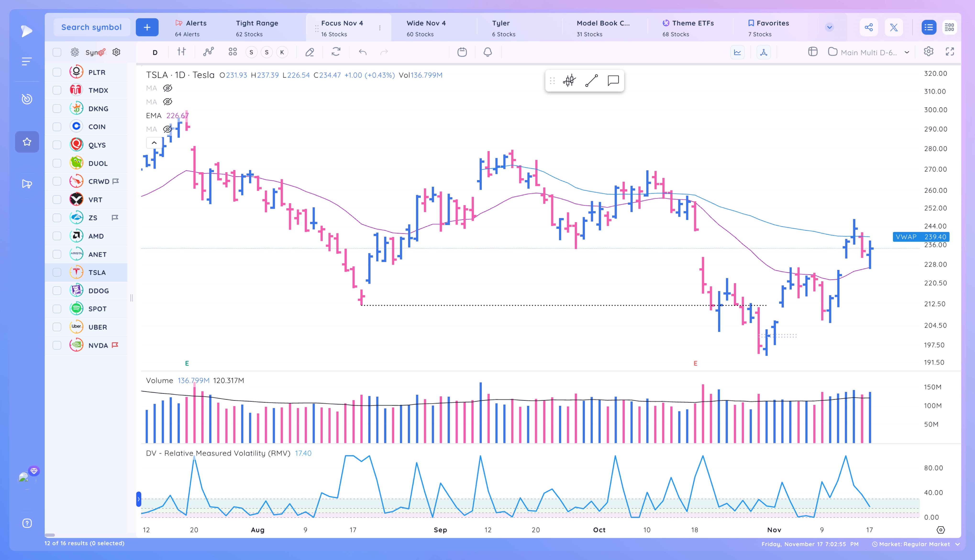This screenshot has width=975, height=560.
Task: Open the indicators icon in chart toolbar
Action: coord(209,52)
